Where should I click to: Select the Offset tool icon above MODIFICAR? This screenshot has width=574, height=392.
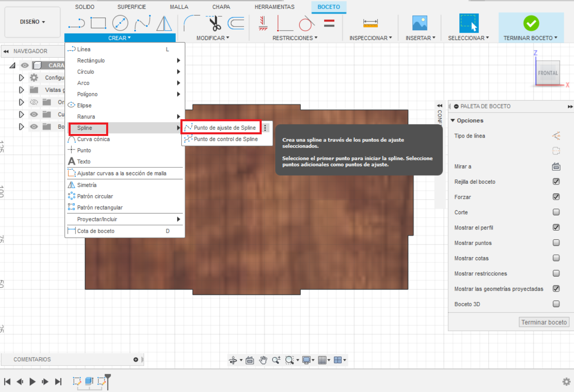click(x=236, y=23)
